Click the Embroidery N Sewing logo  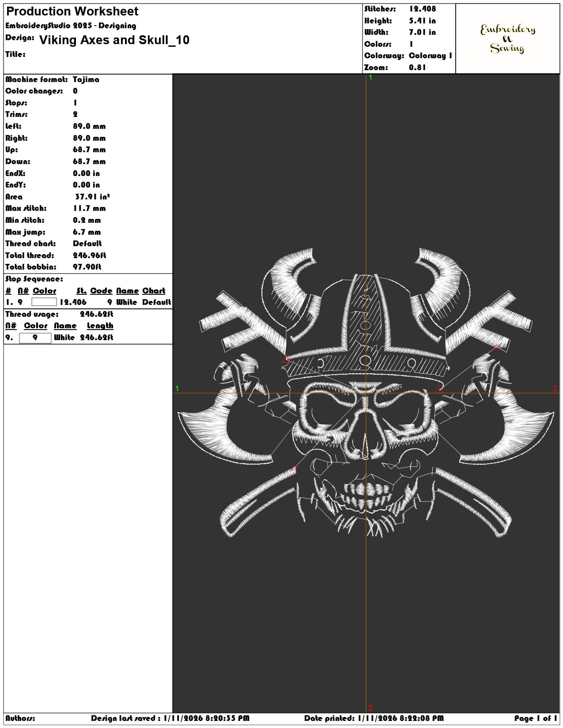click(508, 38)
